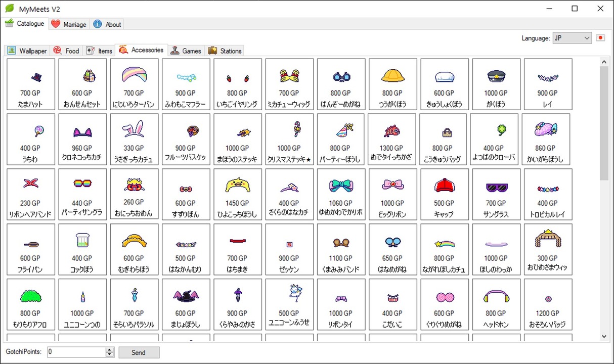
Task: Select the purple サングラス sunglasses
Action: pyautogui.click(x=496, y=194)
